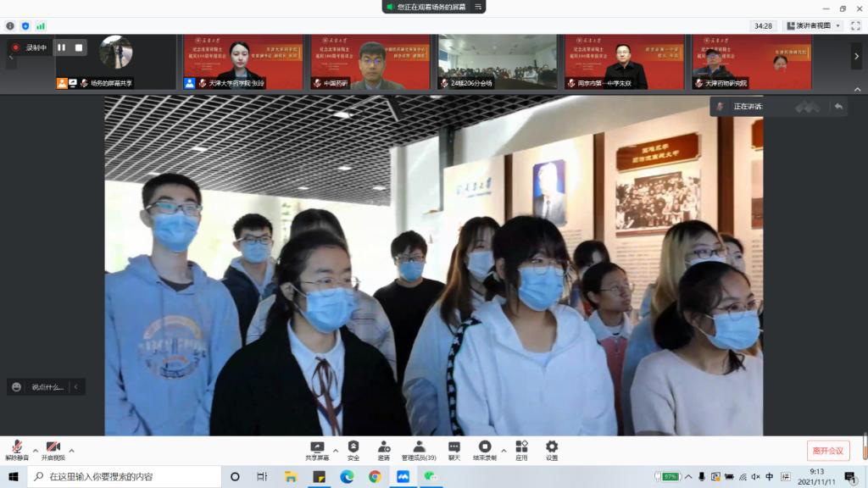Click the end recording (结束录制) icon
This screenshot has width=868, height=488.
pyautogui.click(x=485, y=449)
